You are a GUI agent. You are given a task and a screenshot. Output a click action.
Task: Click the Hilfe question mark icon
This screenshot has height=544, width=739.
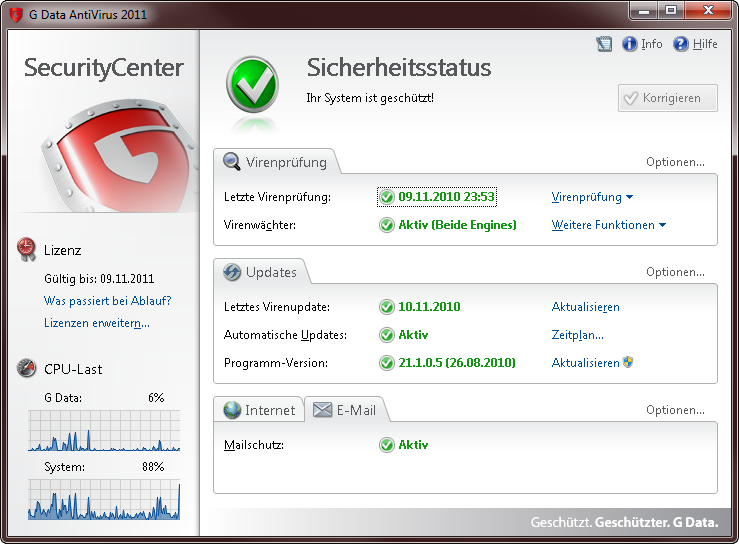[681, 44]
